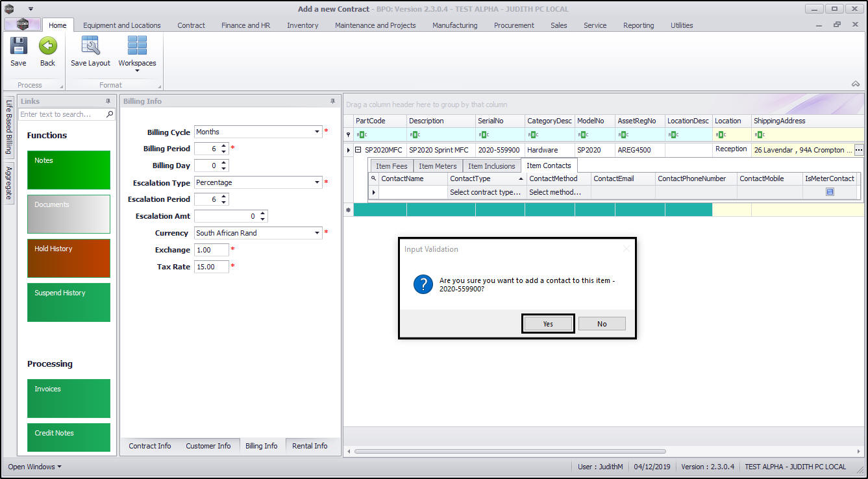This screenshot has height=479, width=868.
Task: Toggle the IsMeterContact checkbox
Action: (830, 192)
